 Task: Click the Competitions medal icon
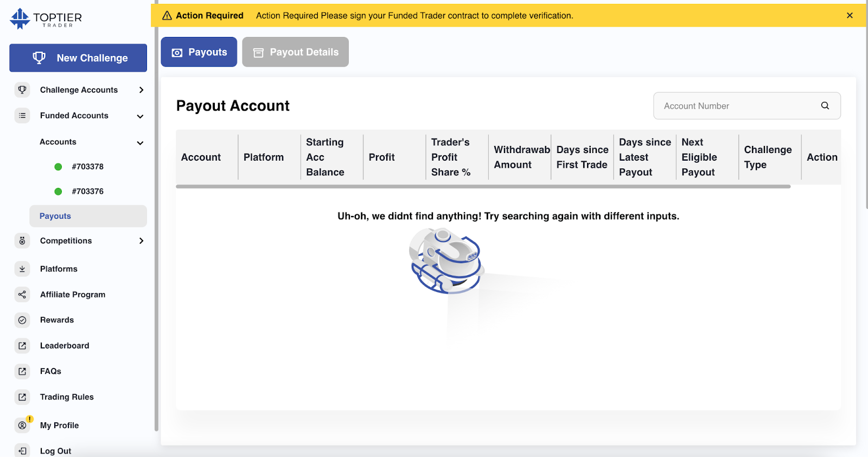click(22, 241)
